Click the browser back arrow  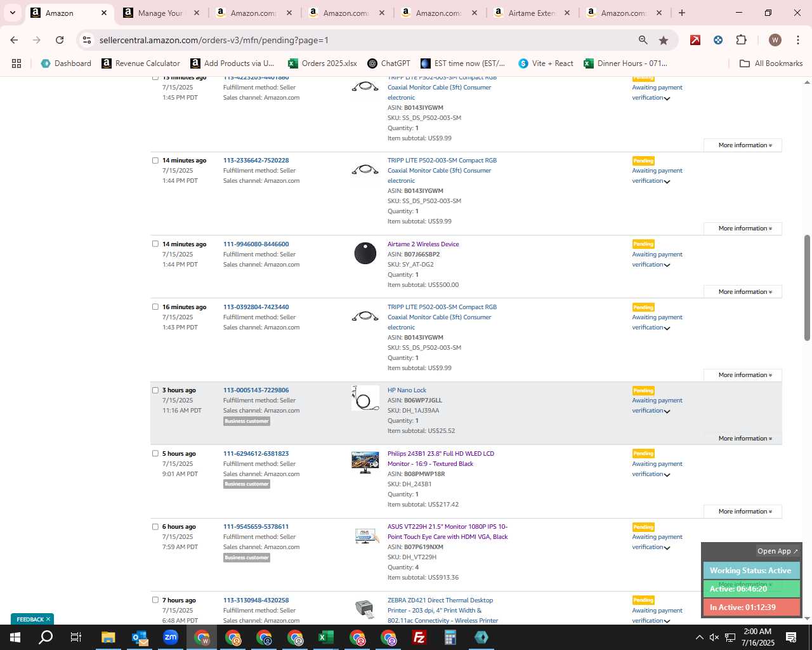click(x=14, y=40)
